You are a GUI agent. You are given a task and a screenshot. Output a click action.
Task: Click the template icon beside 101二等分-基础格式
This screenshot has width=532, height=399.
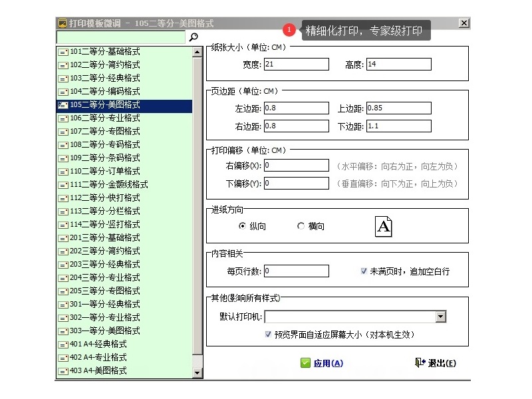click(x=63, y=52)
